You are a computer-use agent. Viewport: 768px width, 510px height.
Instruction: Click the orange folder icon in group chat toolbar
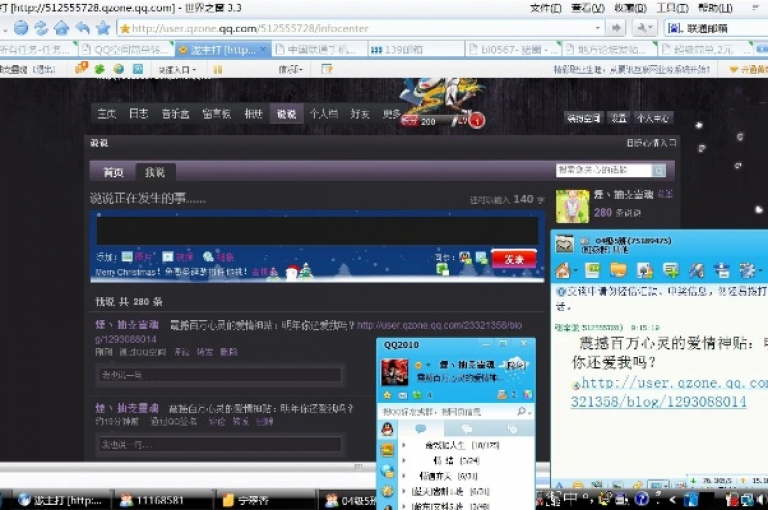pos(618,270)
